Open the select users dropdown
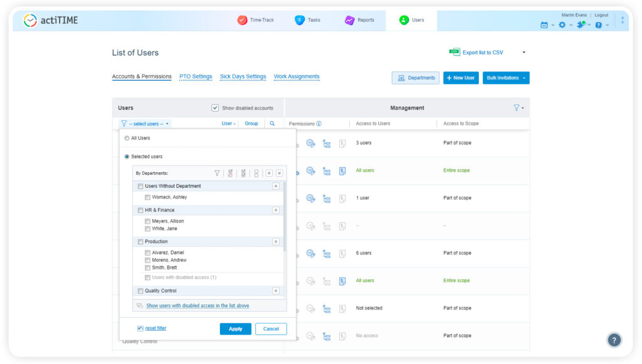Screen dimensions: 642x364 [145, 123]
